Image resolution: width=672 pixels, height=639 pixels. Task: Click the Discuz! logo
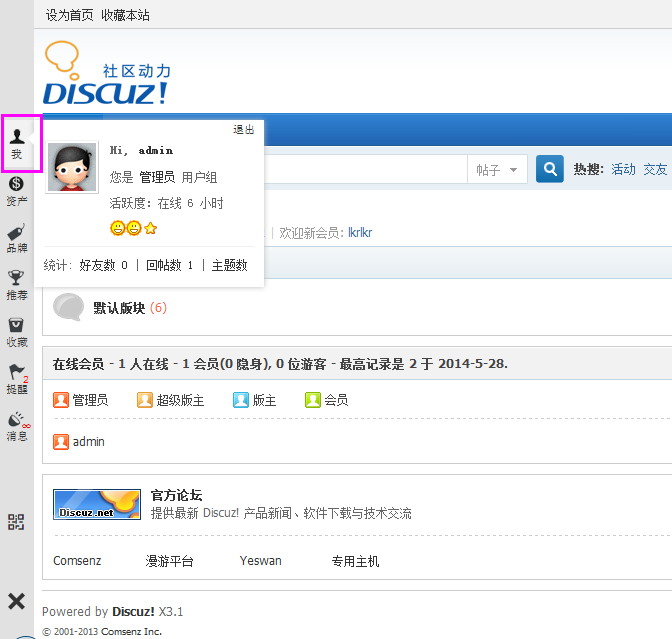107,73
